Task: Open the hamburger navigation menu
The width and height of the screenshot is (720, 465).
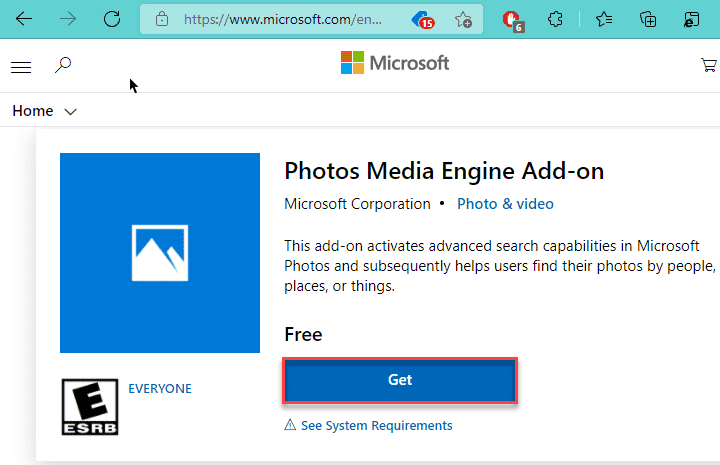Action: [x=21, y=67]
